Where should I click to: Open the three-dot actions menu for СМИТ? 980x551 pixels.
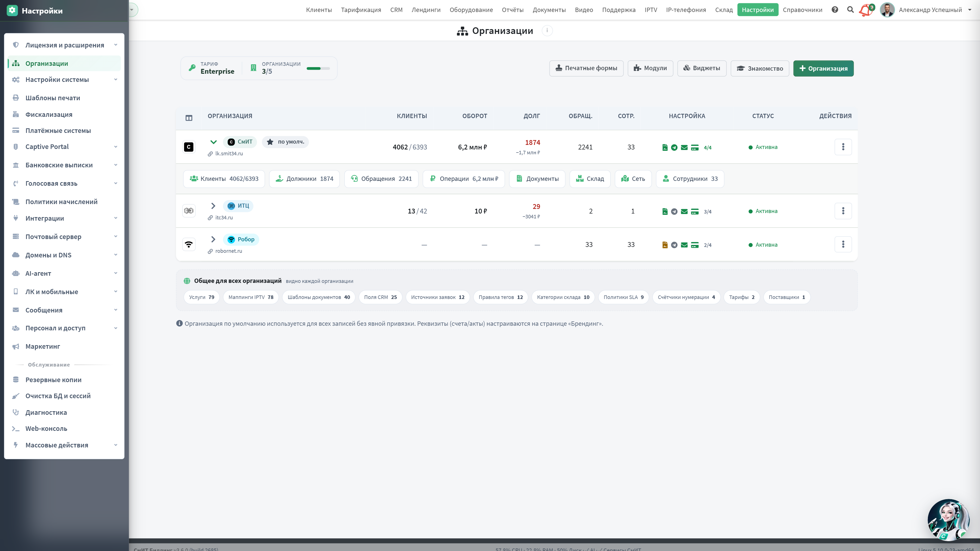click(843, 147)
